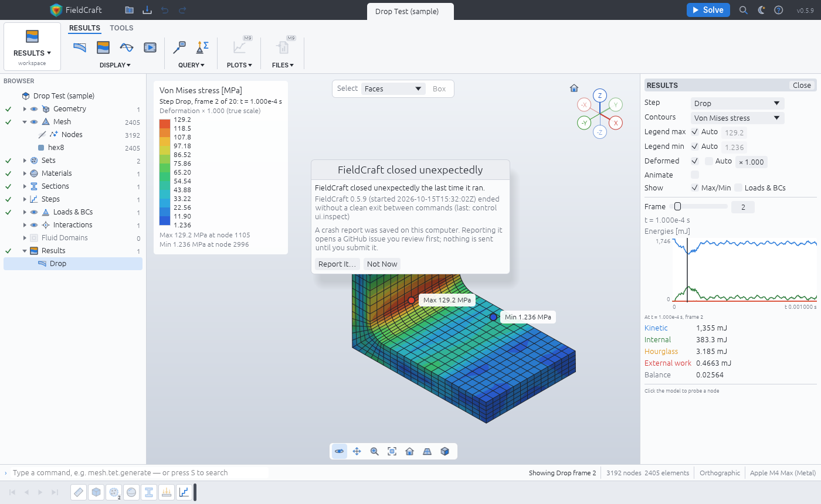The width and height of the screenshot is (821, 504).
Task: Expand the Materials tree node
Action: click(x=25, y=173)
